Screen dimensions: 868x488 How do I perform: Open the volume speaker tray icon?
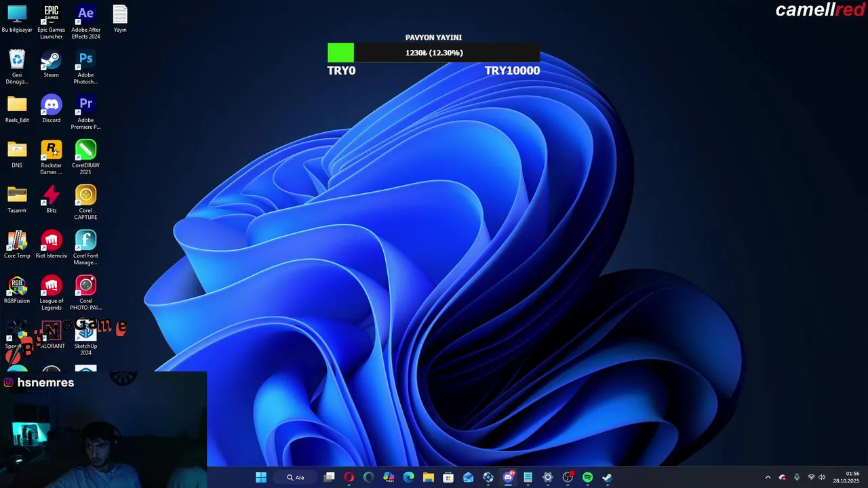(x=822, y=477)
